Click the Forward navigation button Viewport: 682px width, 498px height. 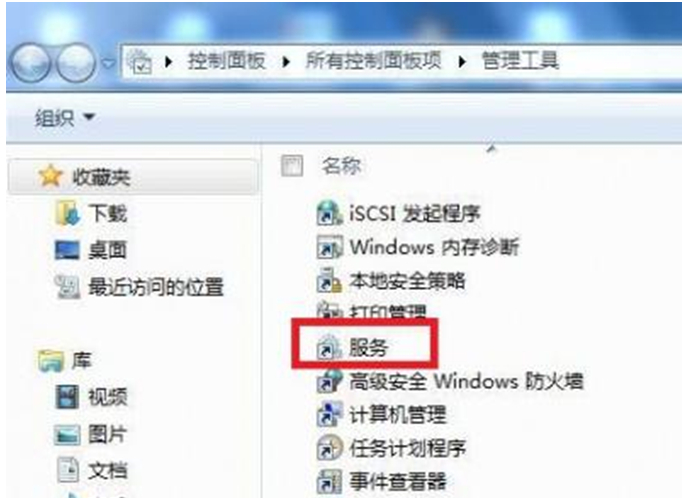pos(77,63)
